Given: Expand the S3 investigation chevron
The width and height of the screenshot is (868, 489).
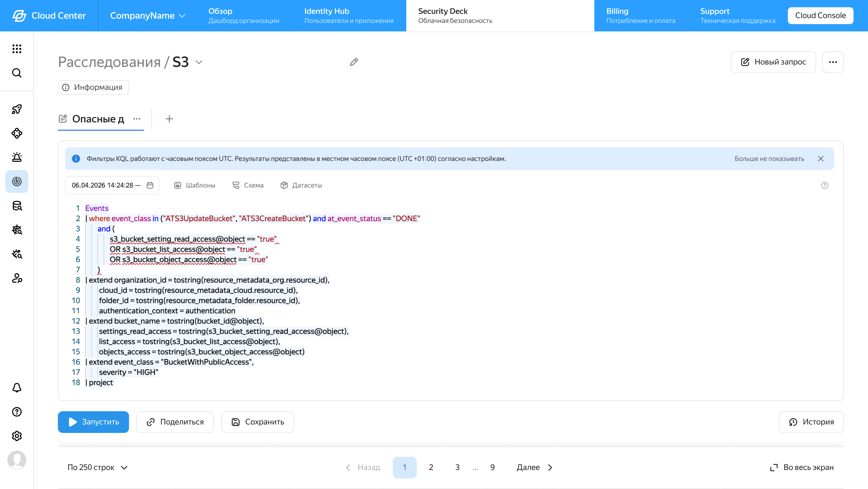Looking at the screenshot, I should [x=199, y=62].
